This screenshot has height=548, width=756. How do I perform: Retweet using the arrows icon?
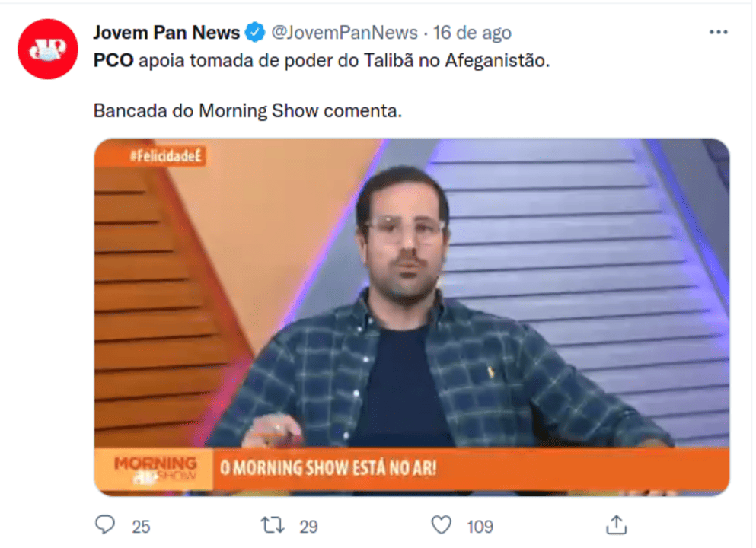click(273, 525)
